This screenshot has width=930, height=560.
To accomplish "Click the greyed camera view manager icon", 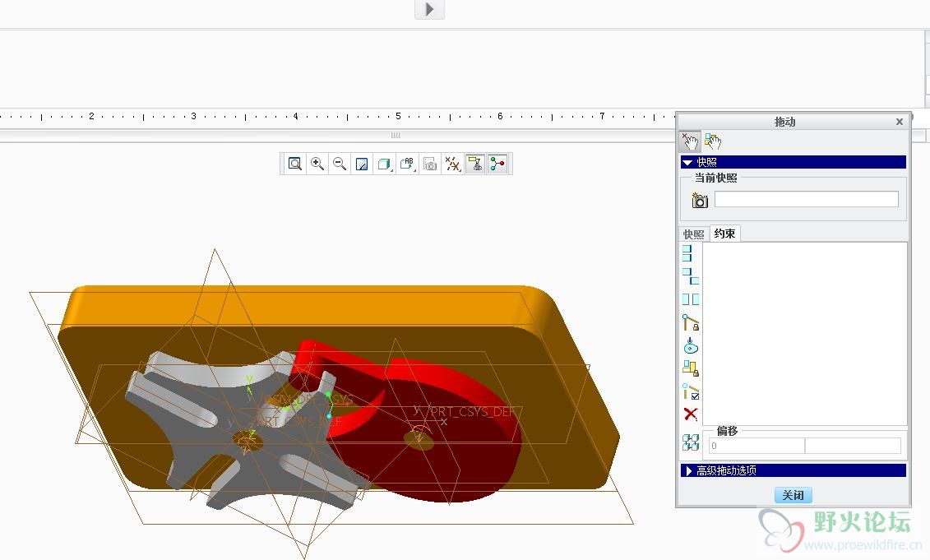I will [430, 164].
